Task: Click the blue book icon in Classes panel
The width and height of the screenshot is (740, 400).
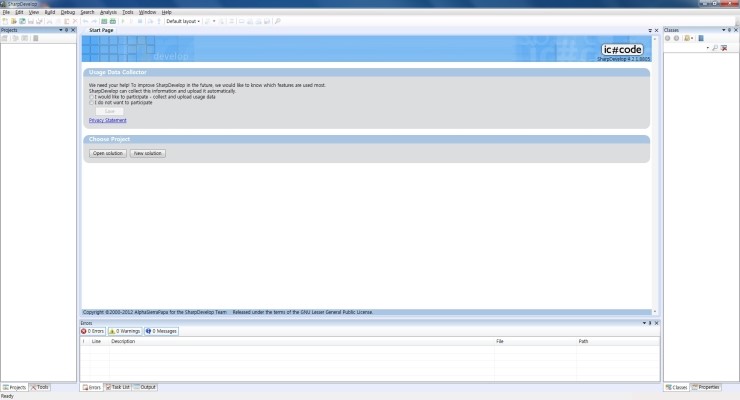Action: 701,38
